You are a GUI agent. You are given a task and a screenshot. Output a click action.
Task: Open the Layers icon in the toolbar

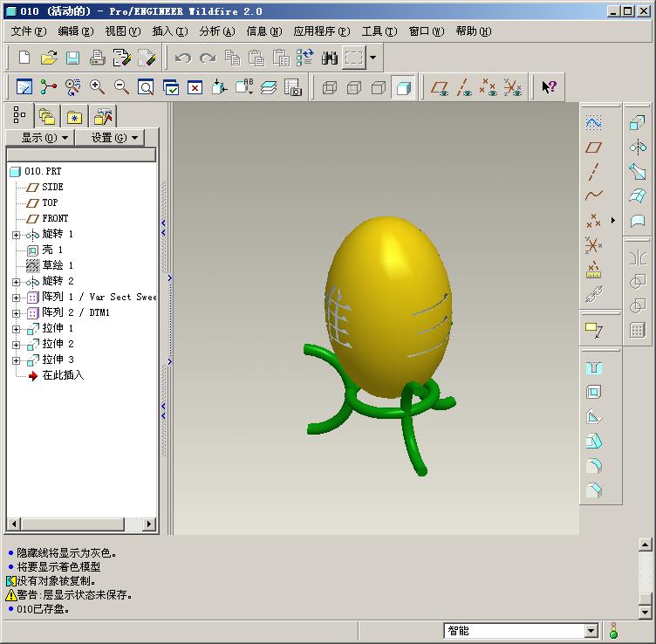(x=268, y=87)
